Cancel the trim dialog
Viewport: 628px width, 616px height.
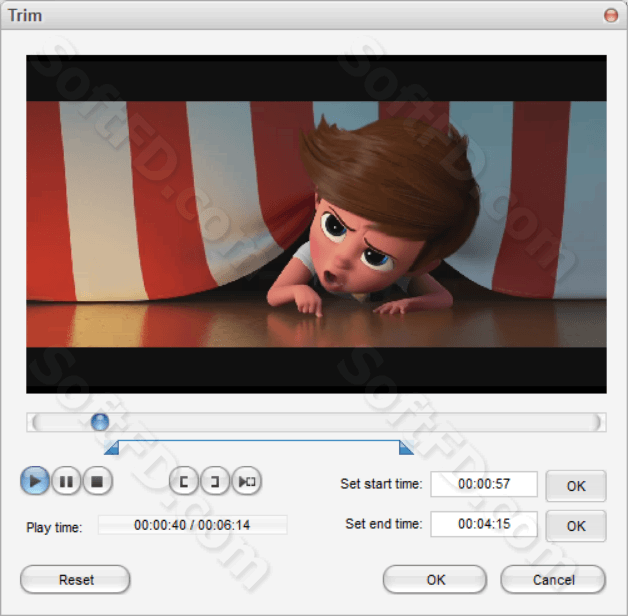pyautogui.click(x=553, y=580)
